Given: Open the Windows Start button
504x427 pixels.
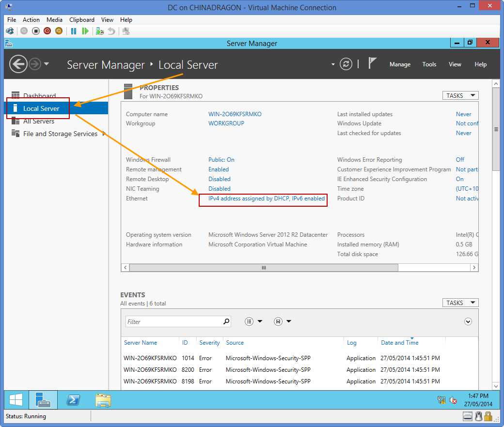Looking at the screenshot, I should tap(16, 400).
